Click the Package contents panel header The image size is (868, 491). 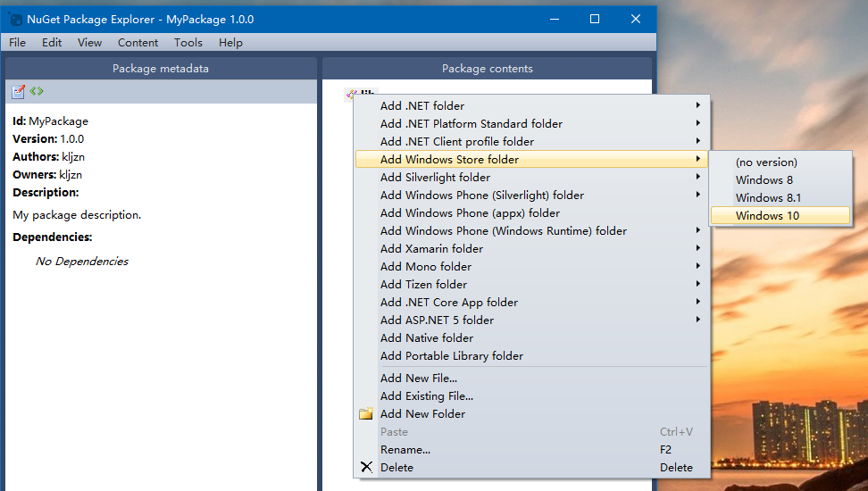tap(488, 69)
